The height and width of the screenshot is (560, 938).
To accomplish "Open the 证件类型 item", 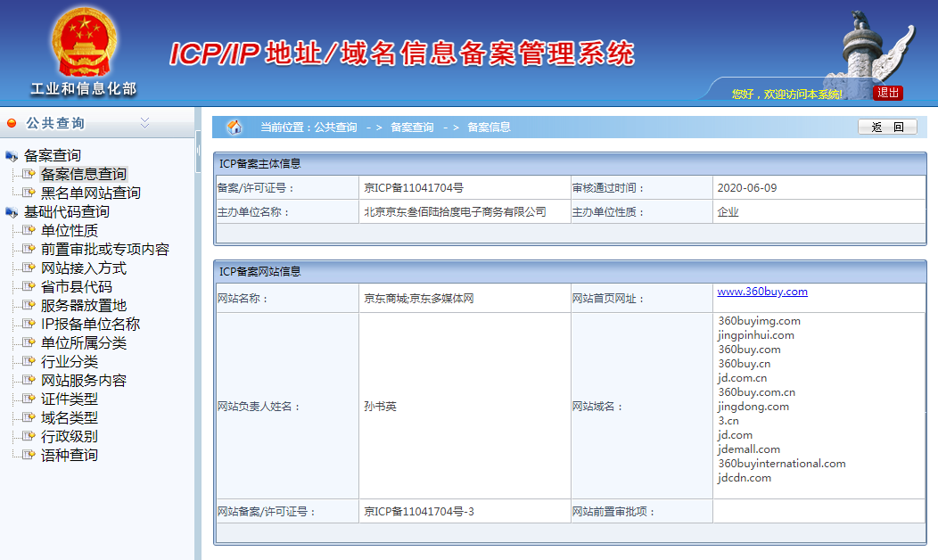I will (69, 399).
